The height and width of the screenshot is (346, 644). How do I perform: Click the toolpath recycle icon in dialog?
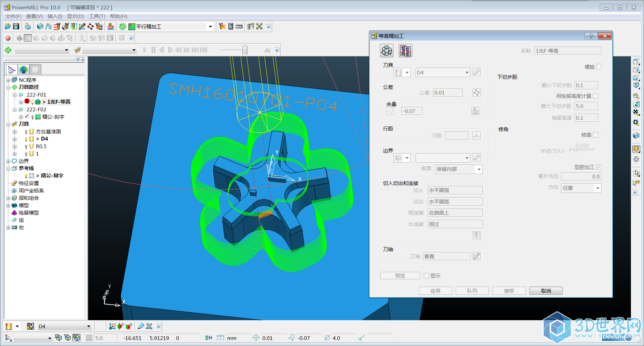pyautogui.click(x=387, y=51)
